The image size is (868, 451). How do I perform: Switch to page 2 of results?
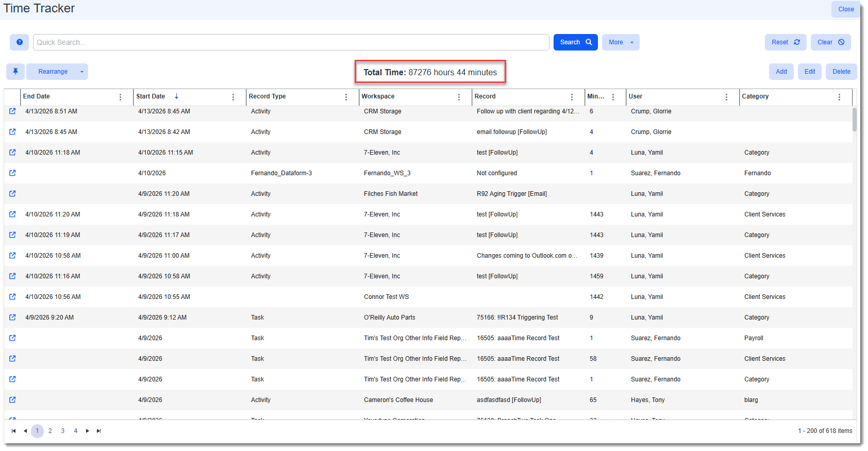50,431
